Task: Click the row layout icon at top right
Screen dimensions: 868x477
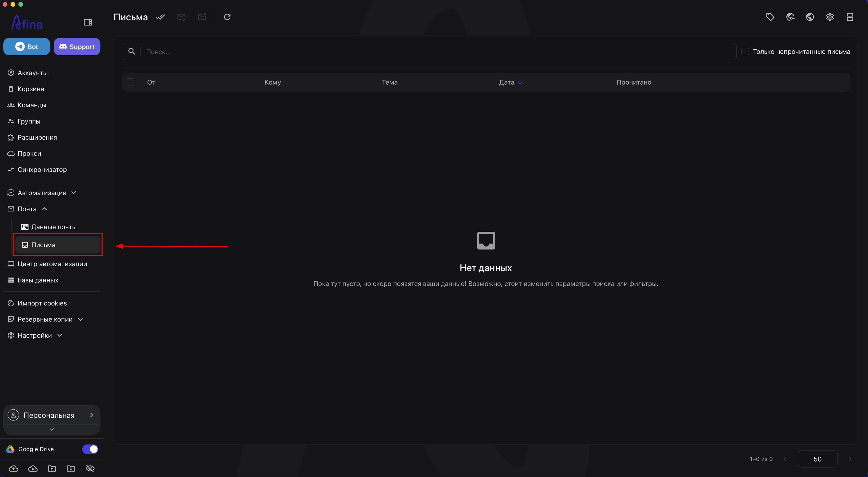Action: pyautogui.click(x=850, y=17)
